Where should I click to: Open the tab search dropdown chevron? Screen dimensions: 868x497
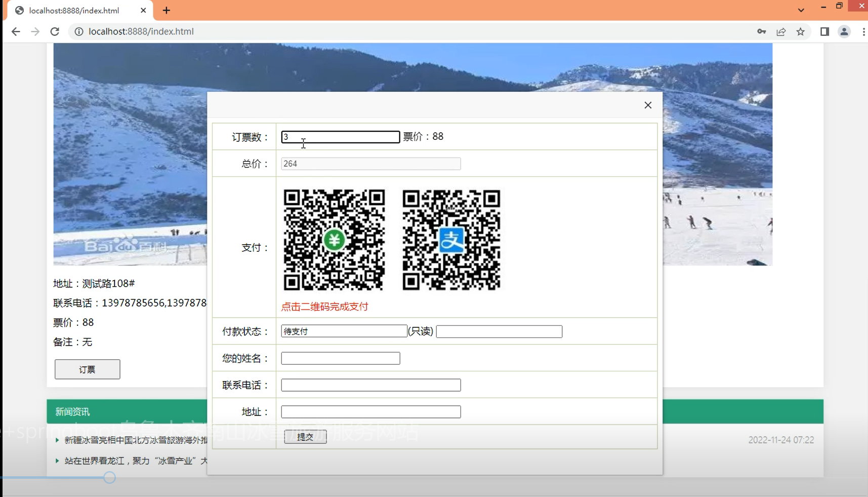click(x=801, y=10)
